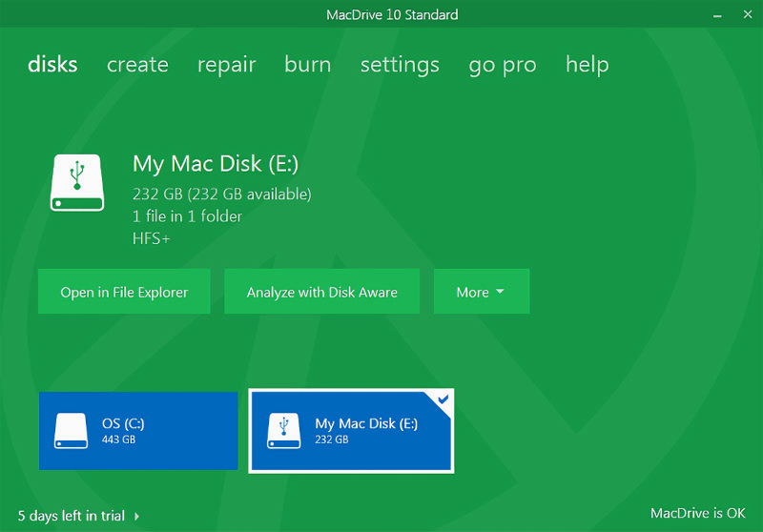Click MacDrive is OK status text

click(x=698, y=513)
